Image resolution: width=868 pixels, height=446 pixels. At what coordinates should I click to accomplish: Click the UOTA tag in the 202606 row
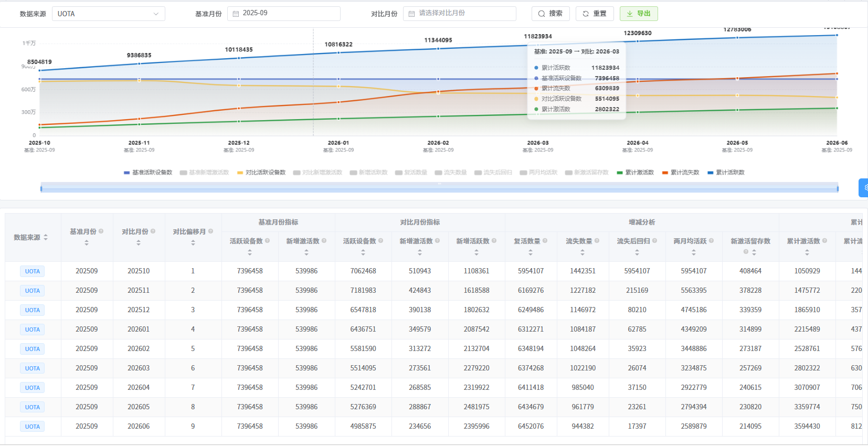(33, 427)
